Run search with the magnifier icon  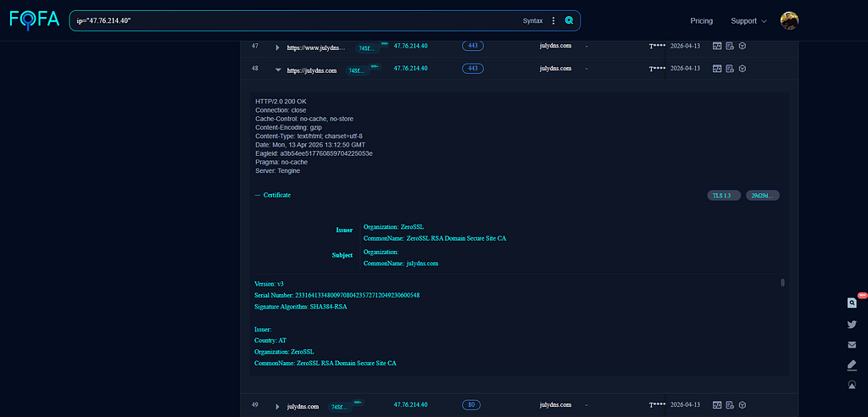[x=569, y=20]
